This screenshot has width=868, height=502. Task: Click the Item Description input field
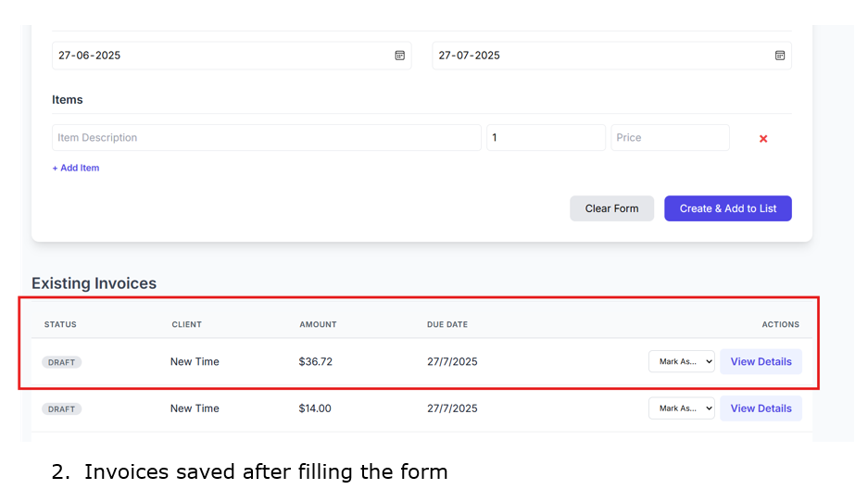pyautogui.click(x=267, y=138)
